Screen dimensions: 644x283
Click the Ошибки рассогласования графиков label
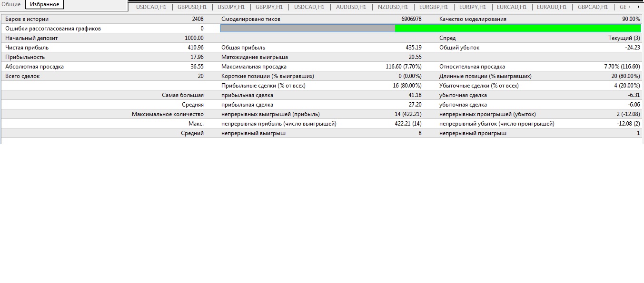tap(53, 29)
